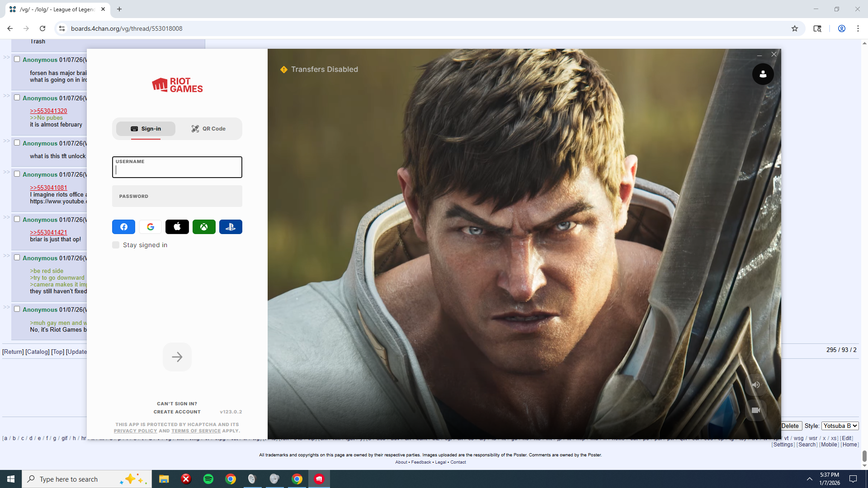Focus the Password input field

[177, 196]
